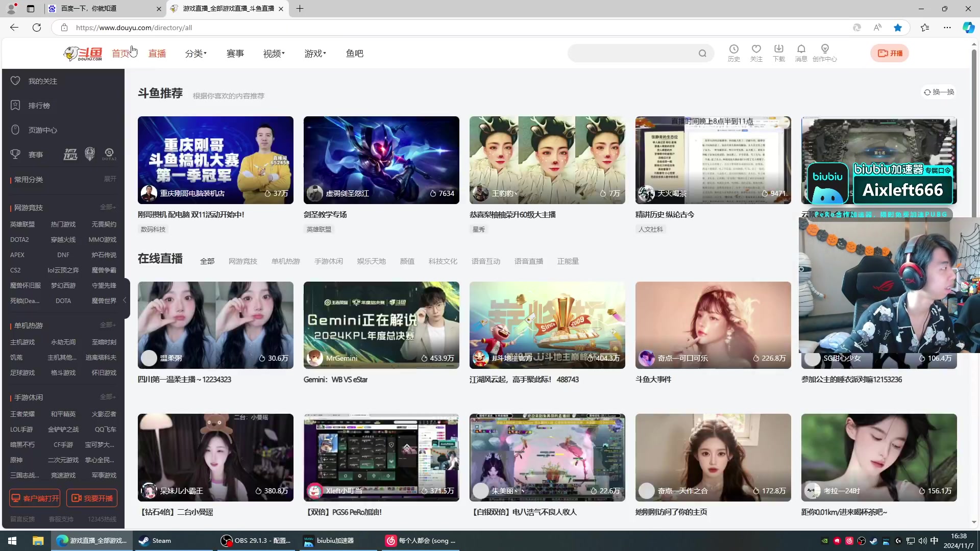This screenshot has width=980, height=551.
Task: Click the 客户端打开 button
Action: coord(35,498)
